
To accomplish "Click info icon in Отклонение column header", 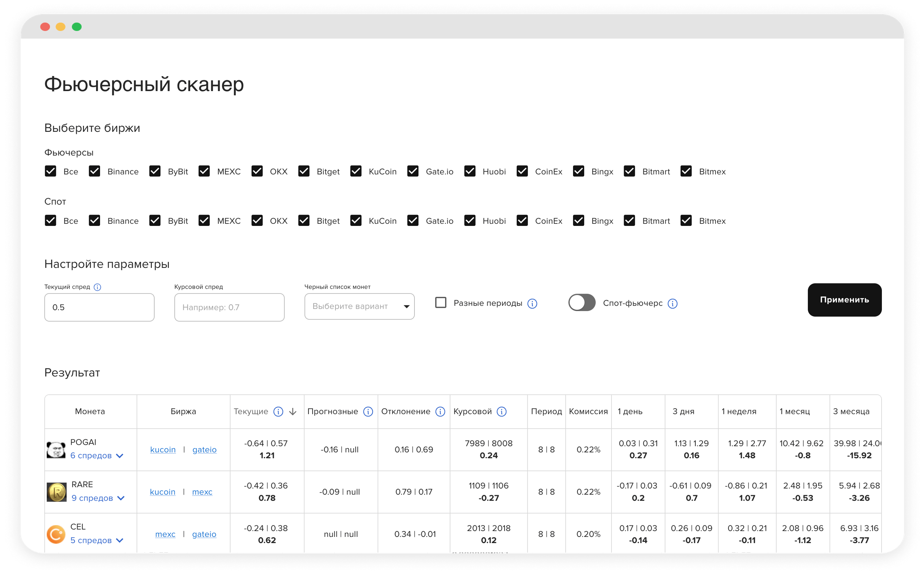I will 440,412.
